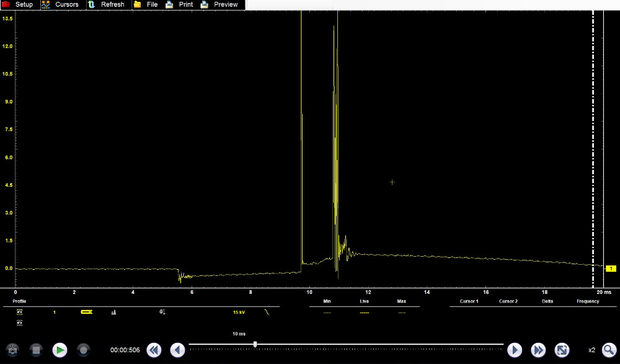Click the expand view icon
This screenshot has width=620, height=364.
[562, 350]
